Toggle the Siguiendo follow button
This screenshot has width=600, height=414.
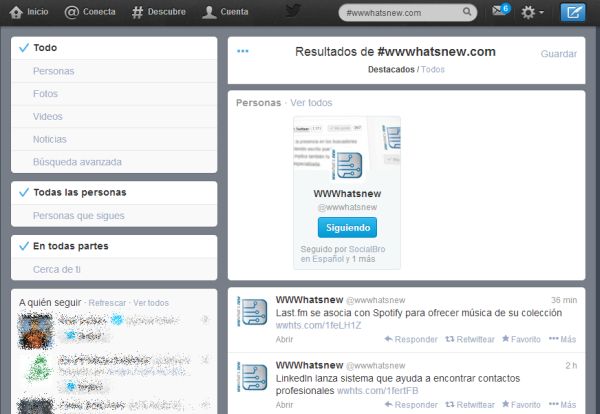tap(347, 228)
